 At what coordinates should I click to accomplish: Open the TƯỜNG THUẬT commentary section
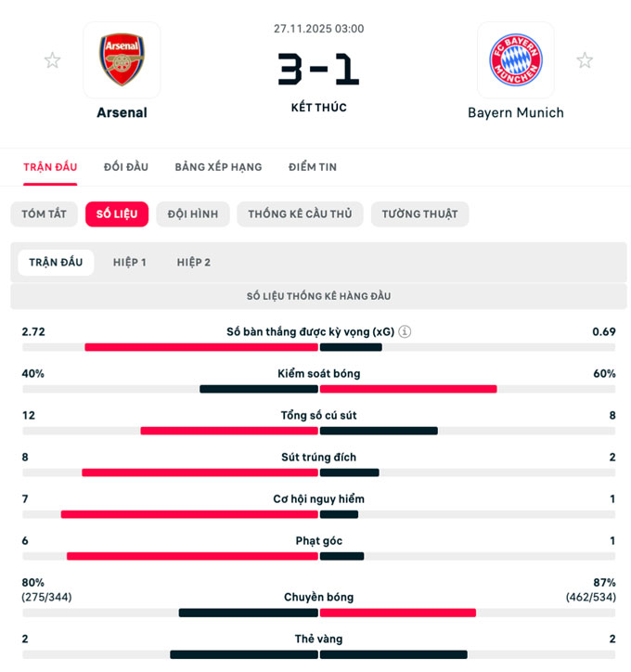click(x=420, y=214)
